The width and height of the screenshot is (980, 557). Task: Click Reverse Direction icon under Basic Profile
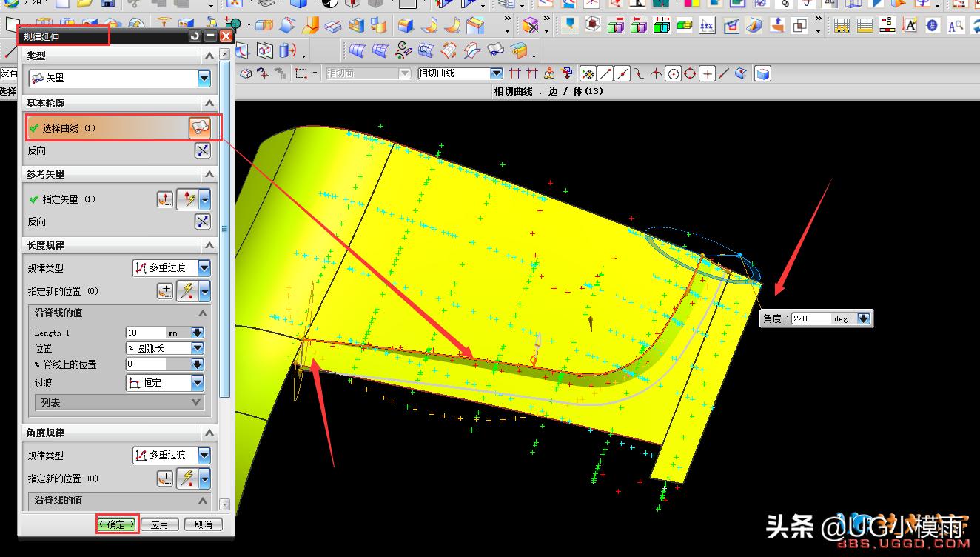coord(202,150)
